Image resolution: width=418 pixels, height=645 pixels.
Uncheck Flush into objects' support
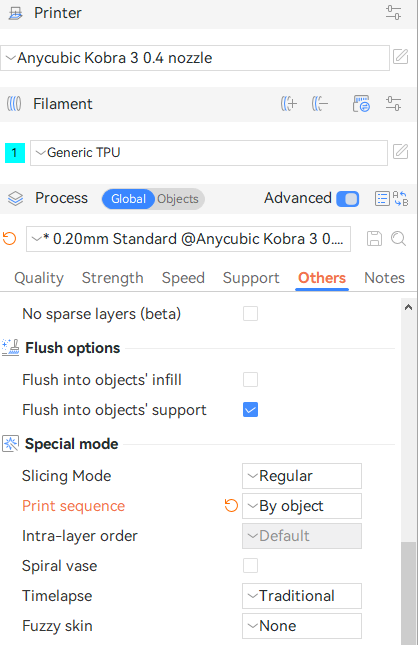pos(251,410)
